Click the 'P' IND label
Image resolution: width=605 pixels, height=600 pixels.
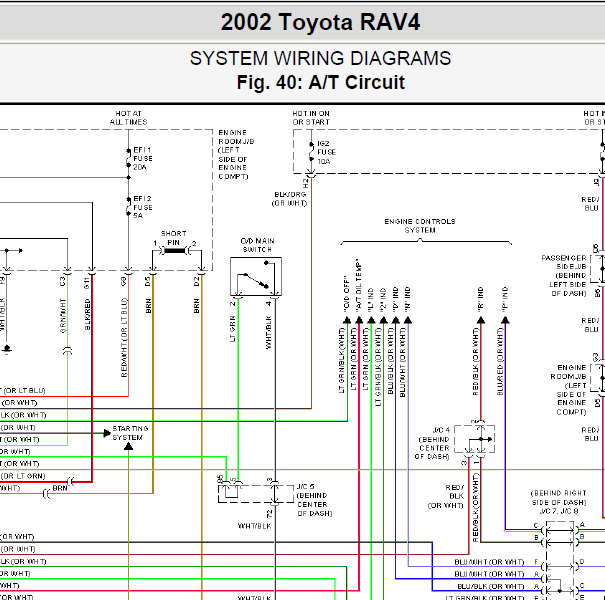[505, 299]
